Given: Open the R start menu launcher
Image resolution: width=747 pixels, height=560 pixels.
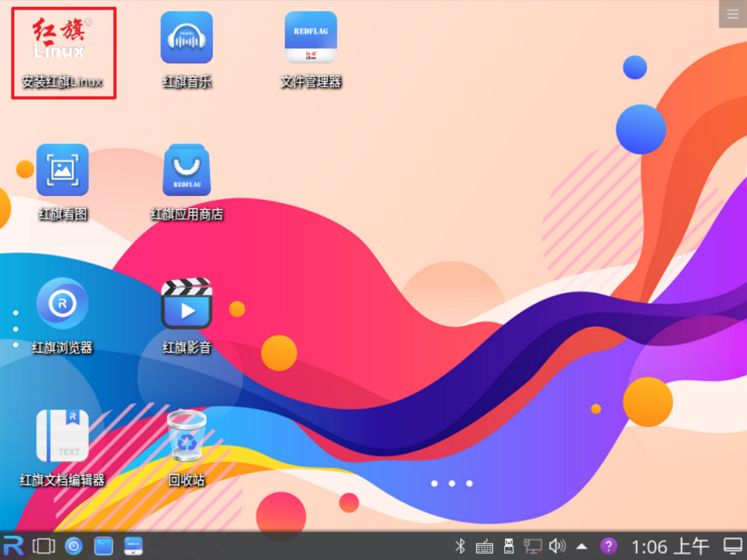Looking at the screenshot, I should (13, 545).
